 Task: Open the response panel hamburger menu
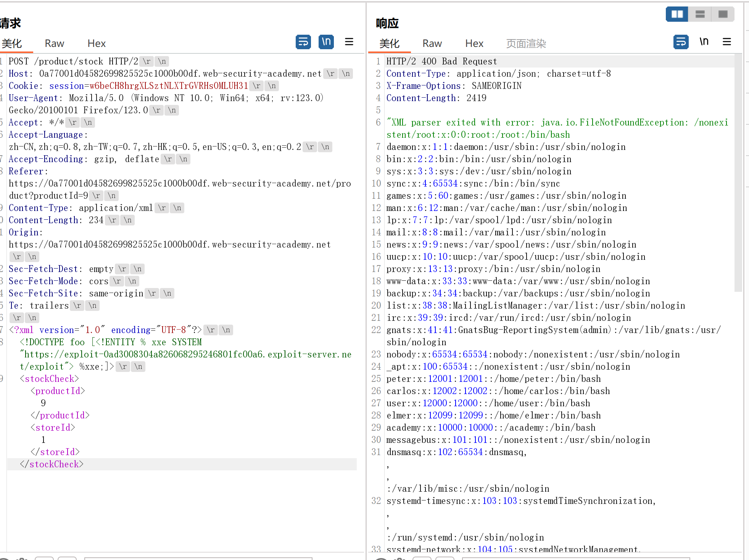pyautogui.click(x=727, y=42)
